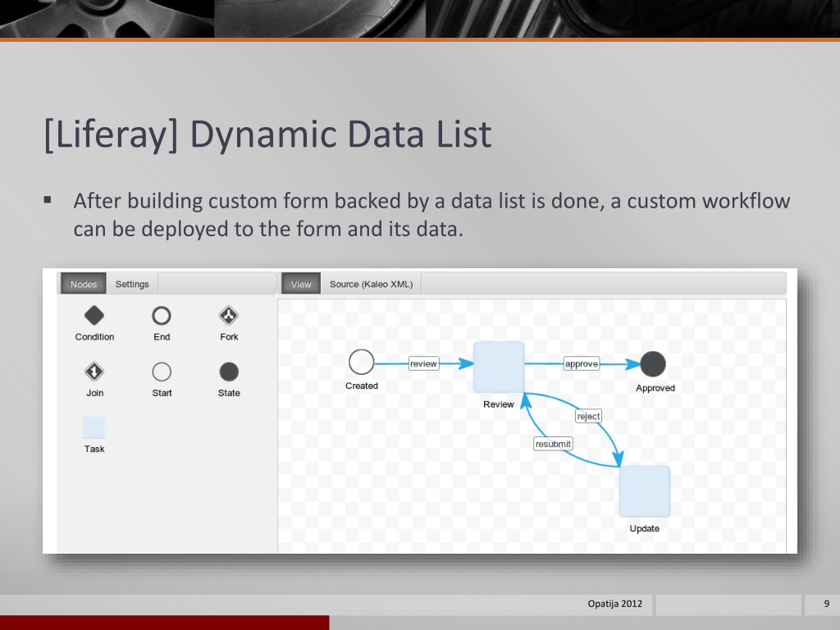Open the View tab
Image resolution: width=840 pixels, height=630 pixels.
(301, 285)
